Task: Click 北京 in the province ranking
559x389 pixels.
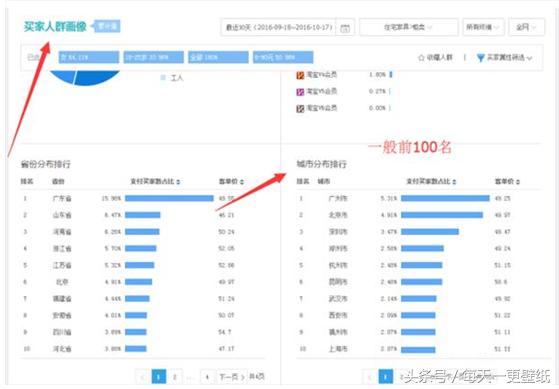Action: 62,282
